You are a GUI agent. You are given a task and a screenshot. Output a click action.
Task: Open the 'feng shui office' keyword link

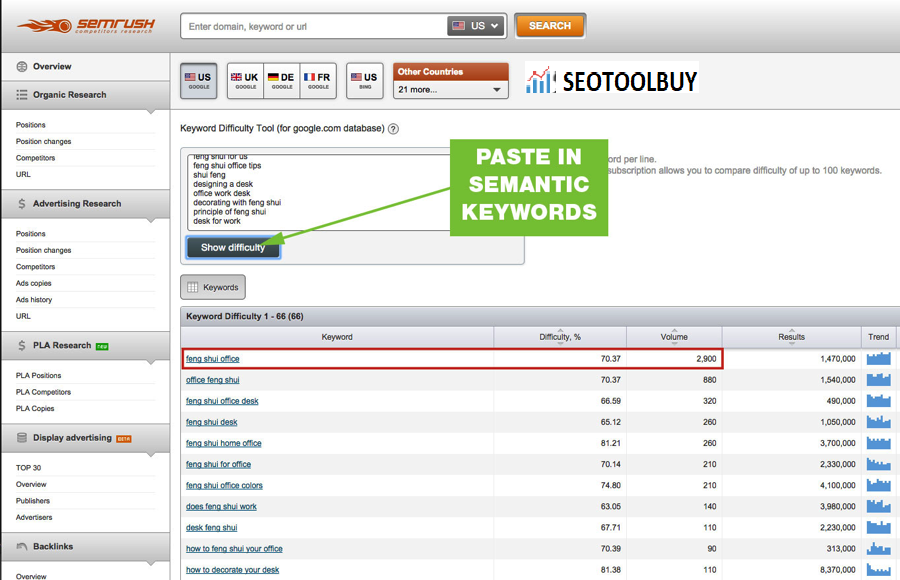[x=212, y=359]
